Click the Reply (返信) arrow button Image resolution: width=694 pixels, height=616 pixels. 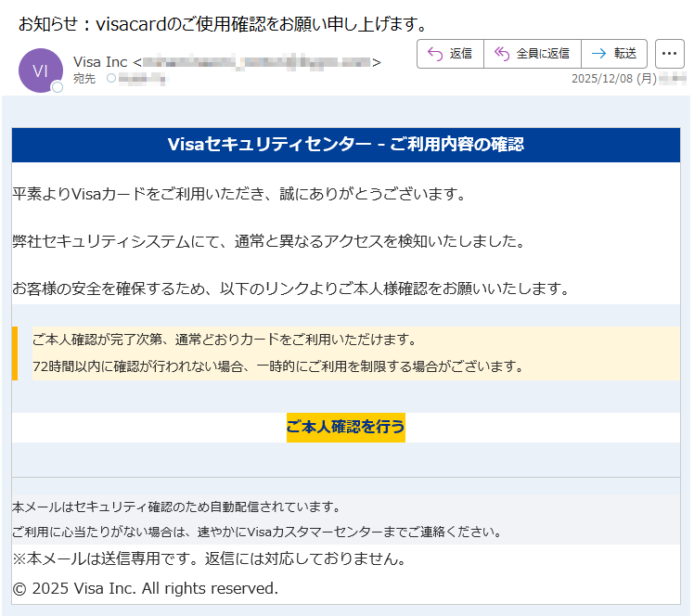pyautogui.click(x=450, y=54)
